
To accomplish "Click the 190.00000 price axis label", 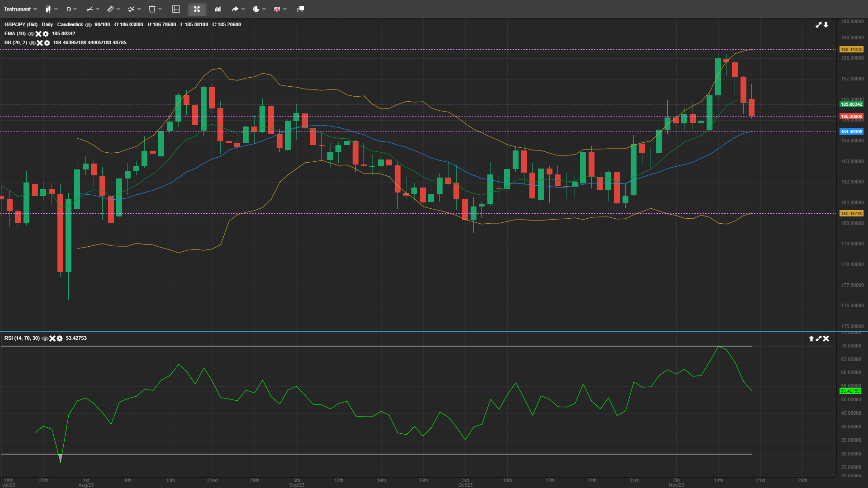I will [852, 22].
